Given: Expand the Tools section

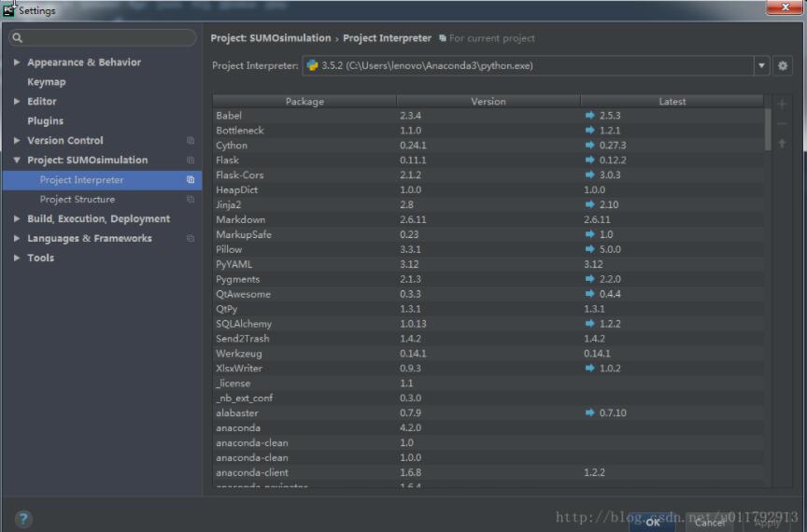Looking at the screenshot, I should (x=17, y=258).
